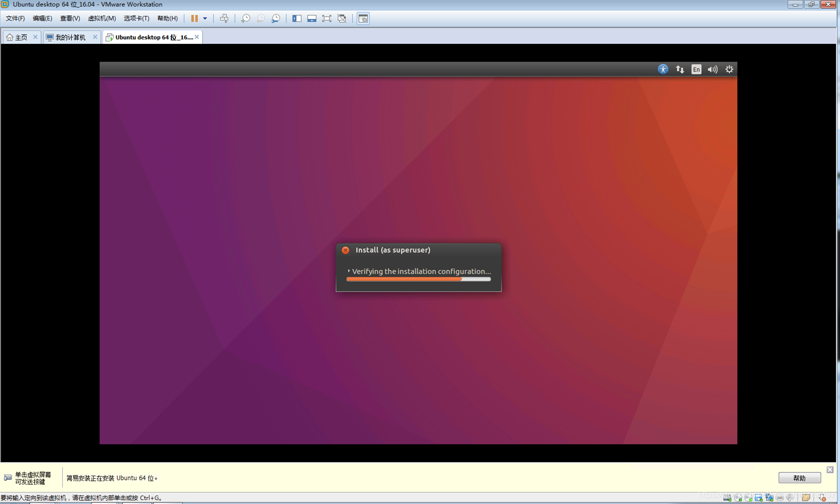Click the 'Install (as superuser)' dialog title
The width and height of the screenshot is (840, 504).
[x=393, y=250]
